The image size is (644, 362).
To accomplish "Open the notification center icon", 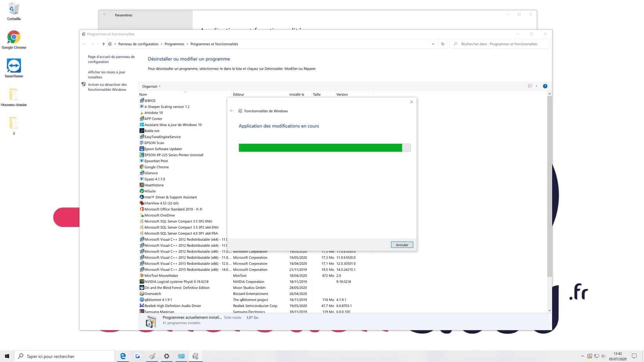I will (x=634, y=356).
